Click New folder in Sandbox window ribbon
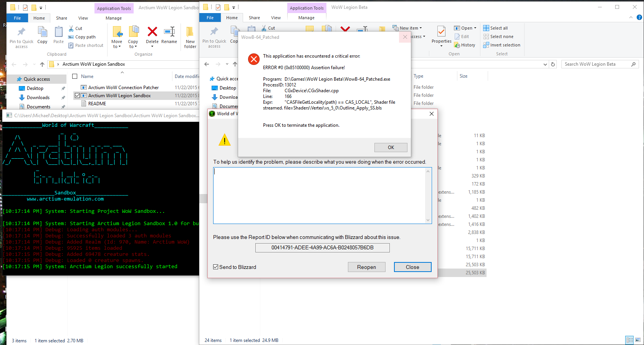Screen dimensions: 644x345 click(190, 37)
